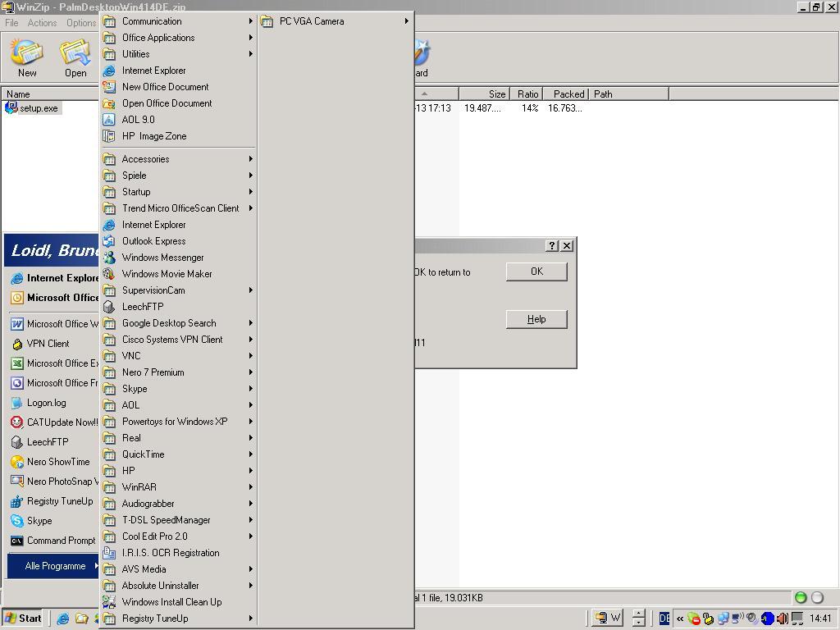This screenshot has height=630, width=840.
Task: Open the QuickTime program group
Action: point(178,454)
